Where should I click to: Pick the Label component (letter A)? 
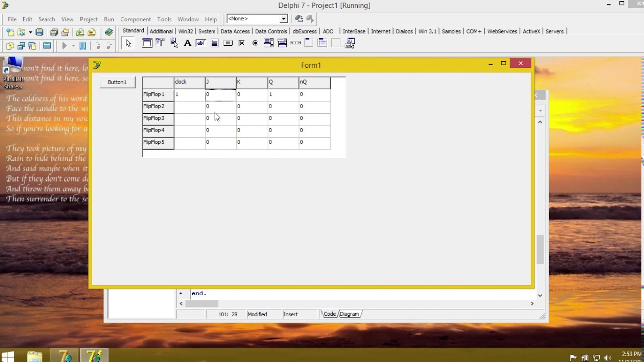(188, 43)
